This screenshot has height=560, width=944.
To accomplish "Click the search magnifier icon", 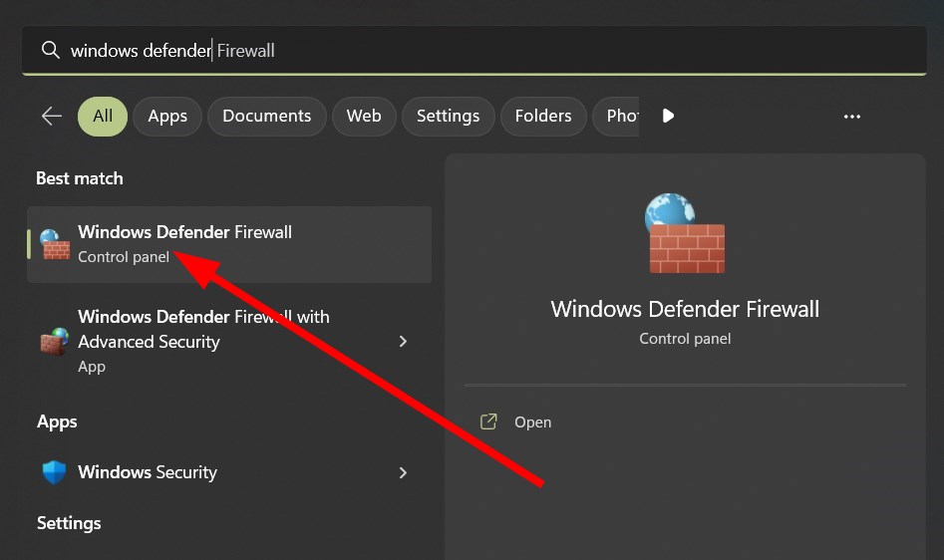I will click(51, 50).
